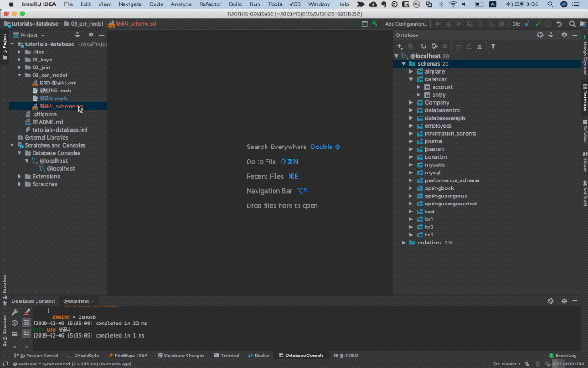Image resolution: width=588 pixels, height=368 pixels.
Task: Click the Jump to Console icon in Database toolbar
Action: 480,46
